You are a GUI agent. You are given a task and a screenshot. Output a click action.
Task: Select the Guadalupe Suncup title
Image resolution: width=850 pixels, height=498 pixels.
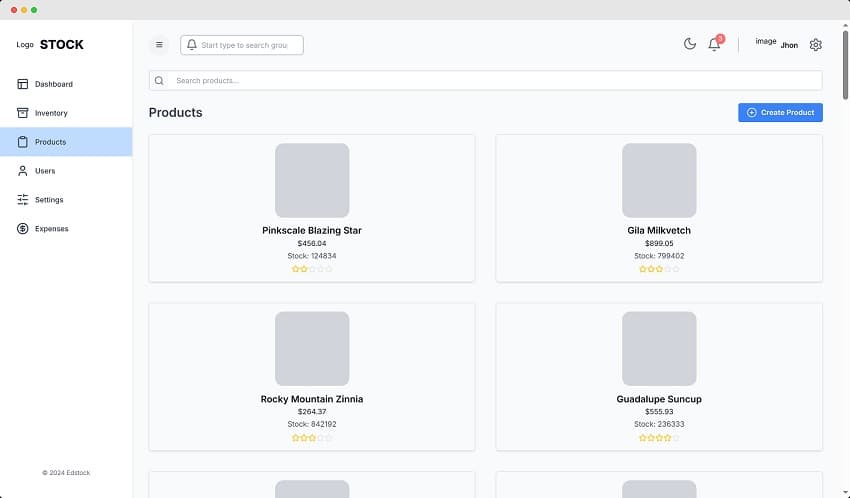[659, 399]
